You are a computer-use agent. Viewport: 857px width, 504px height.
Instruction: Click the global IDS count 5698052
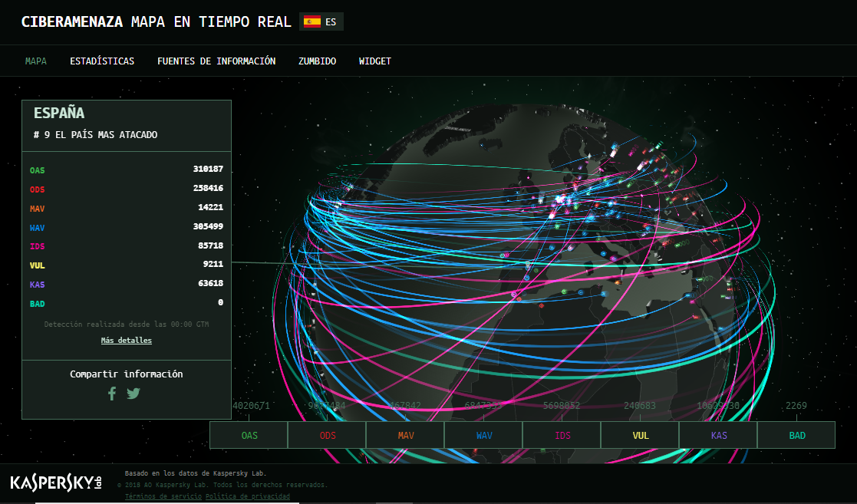pyautogui.click(x=562, y=406)
